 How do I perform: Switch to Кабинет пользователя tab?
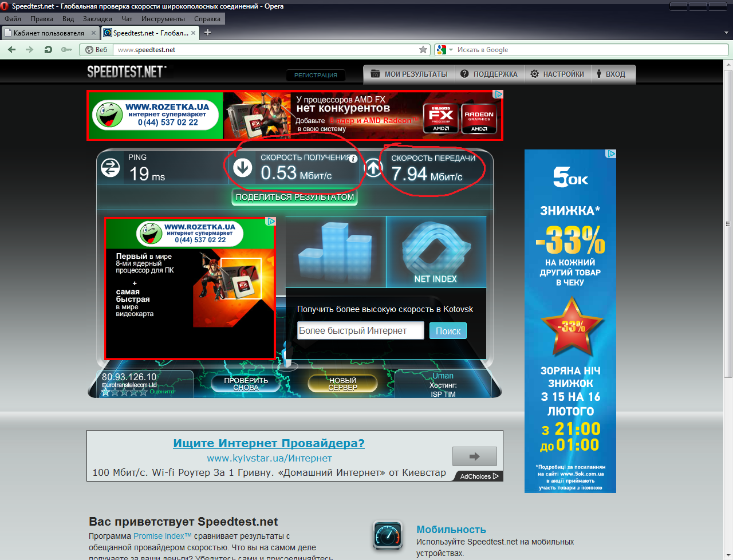point(49,33)
